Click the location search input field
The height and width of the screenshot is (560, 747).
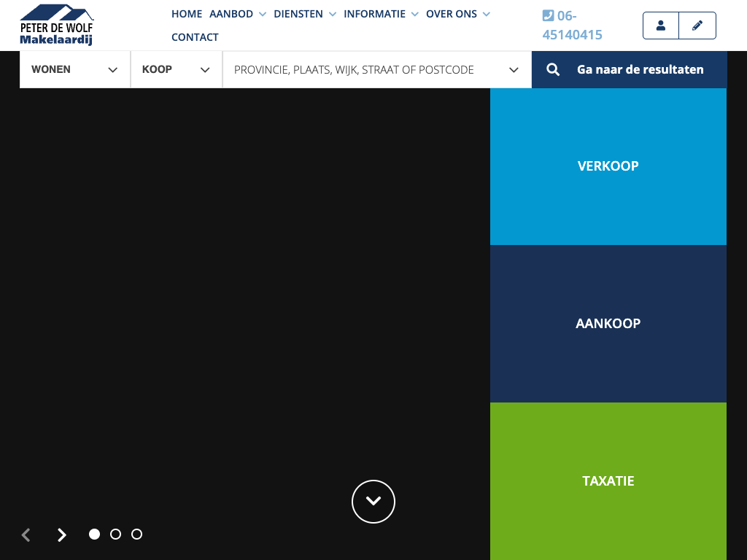365,70
